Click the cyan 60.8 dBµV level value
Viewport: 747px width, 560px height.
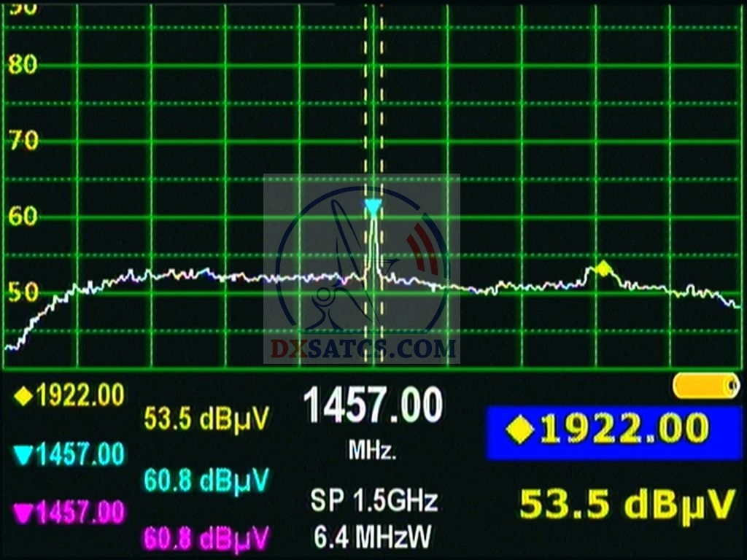[206, 479]
